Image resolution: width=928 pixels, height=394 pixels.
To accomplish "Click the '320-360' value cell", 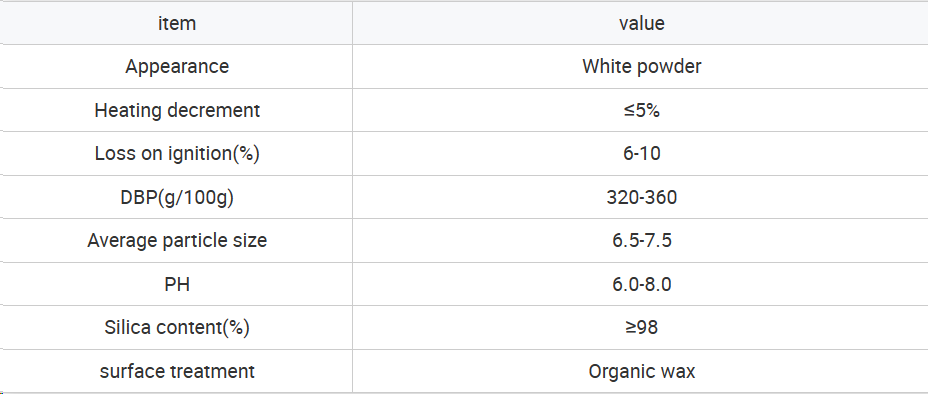I will point(641,197).
